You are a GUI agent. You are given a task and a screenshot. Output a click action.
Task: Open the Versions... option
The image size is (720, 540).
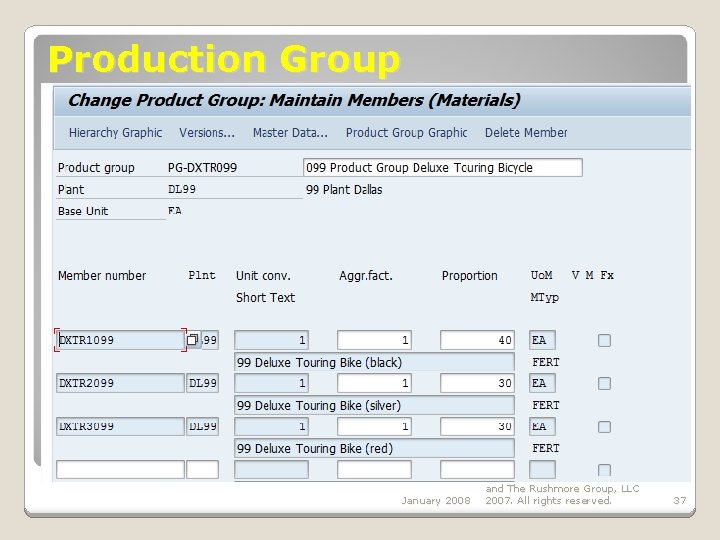click(x=207, y=133)
